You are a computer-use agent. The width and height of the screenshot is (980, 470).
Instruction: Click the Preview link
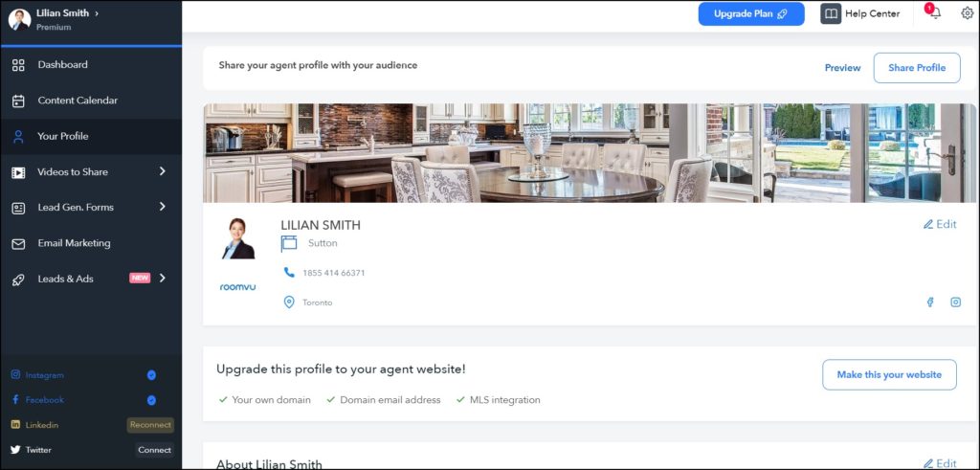pyautogui.click(x=842, y=68)
